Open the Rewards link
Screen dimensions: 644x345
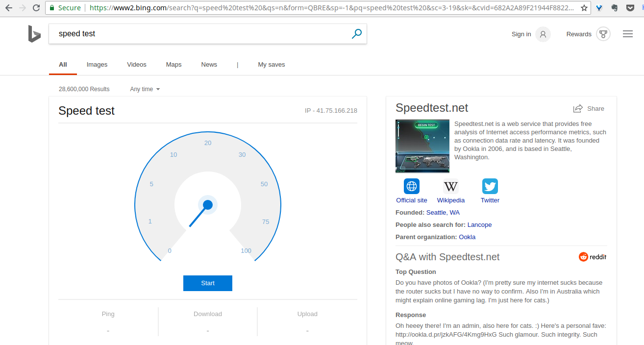click(579, 34)
